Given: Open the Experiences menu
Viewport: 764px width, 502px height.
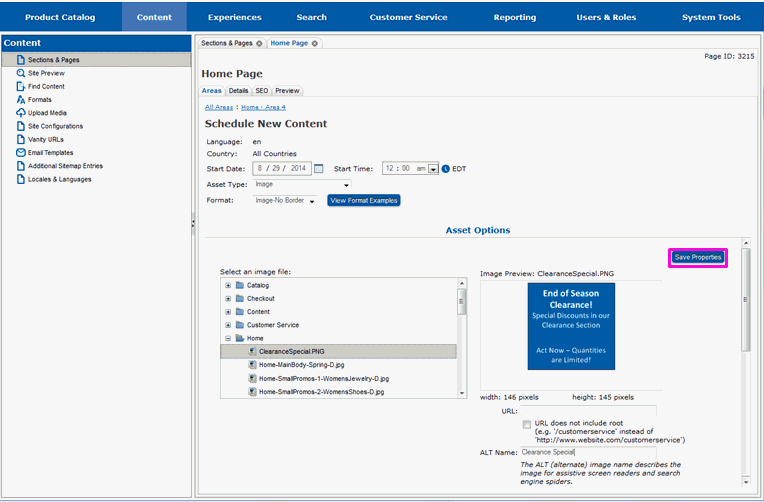Looking at the screenshot, I should [x=235, y=17].
